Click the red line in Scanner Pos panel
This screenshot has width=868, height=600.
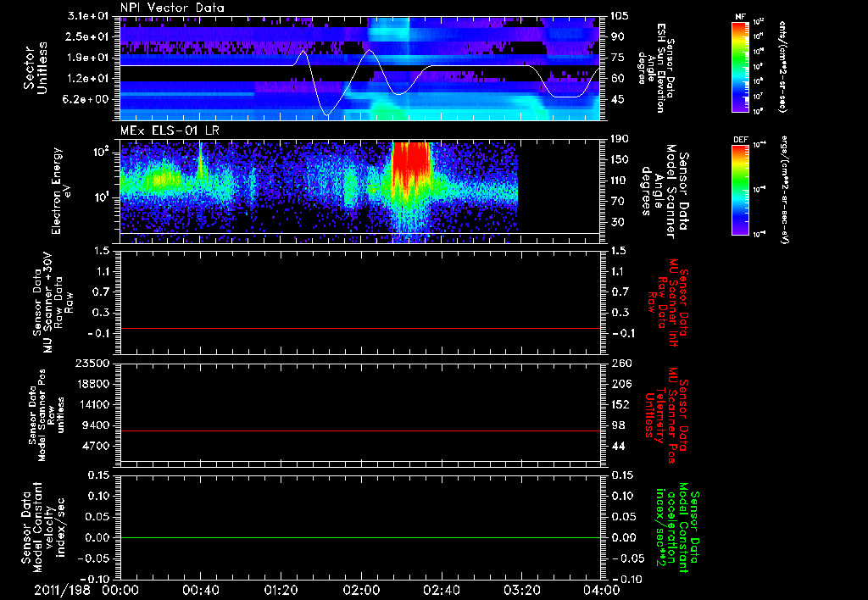(x=359, y=431)
